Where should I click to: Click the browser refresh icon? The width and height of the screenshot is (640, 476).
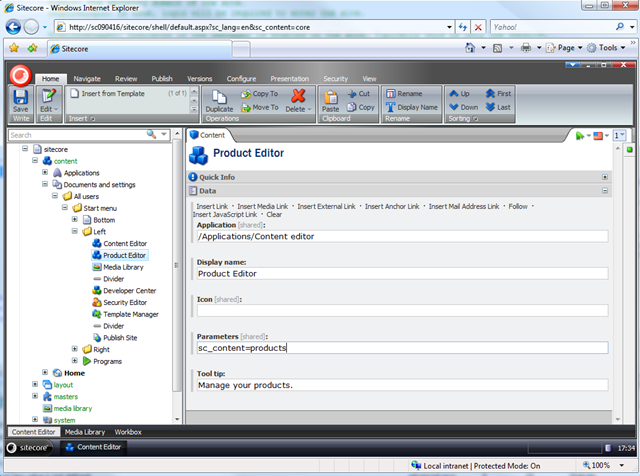tap(462, 27)
